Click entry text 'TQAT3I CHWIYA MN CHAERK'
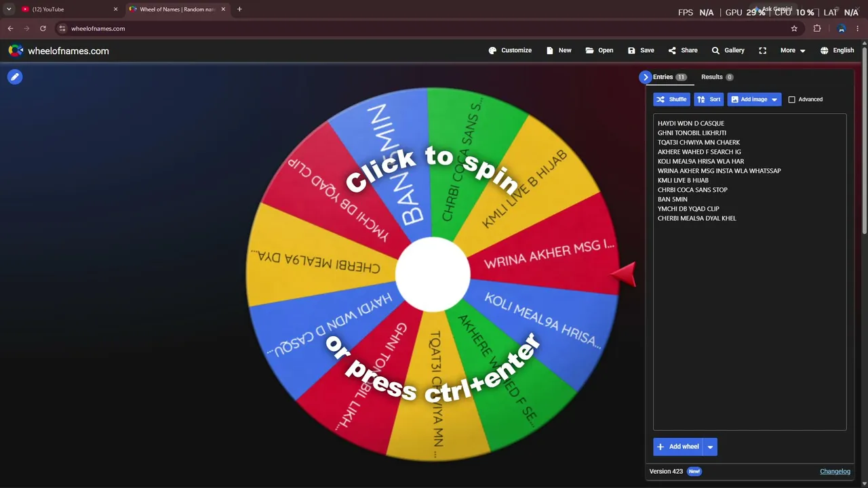 coord(698,142)
